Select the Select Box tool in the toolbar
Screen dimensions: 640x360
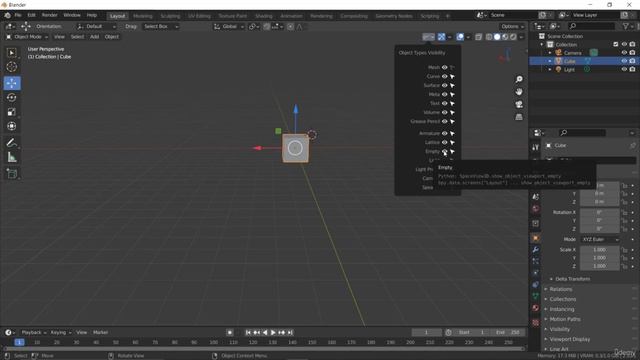(11, 53)
